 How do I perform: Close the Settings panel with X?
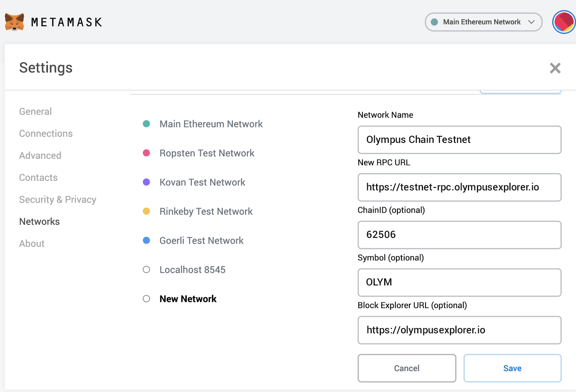[555, 68]
